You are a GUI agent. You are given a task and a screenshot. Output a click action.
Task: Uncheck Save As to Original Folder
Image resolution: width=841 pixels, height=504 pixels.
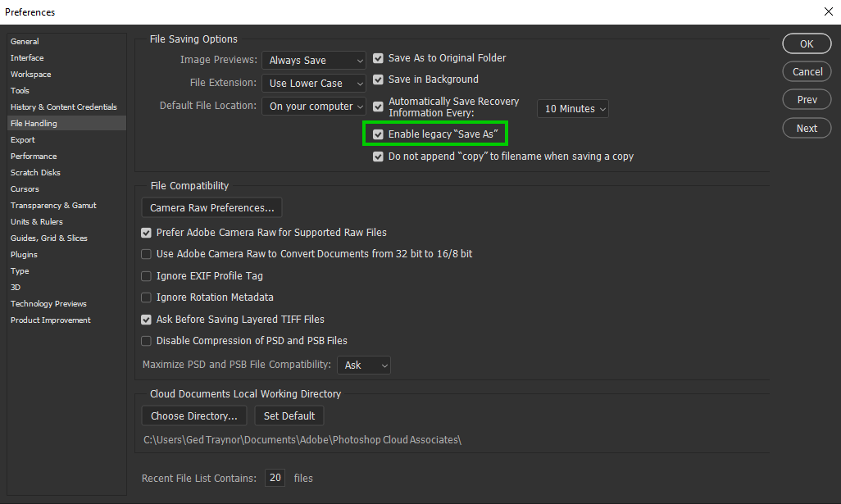[378, 58]
